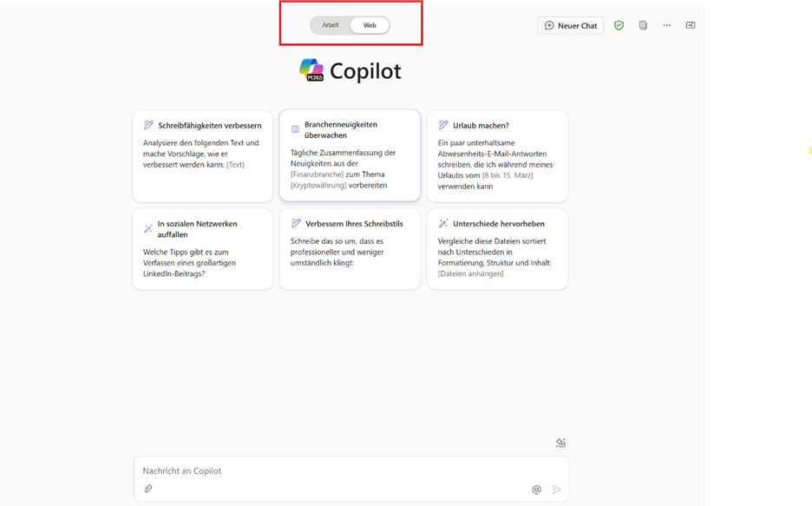Click the Copilot title text
Screen dimensions: 812x506
coord(365,71)
